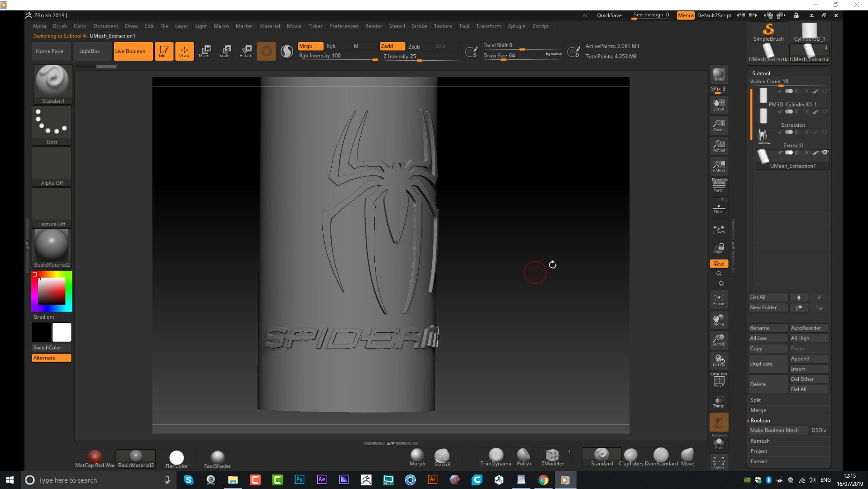Toggle Mrgb painting mode
Image resolution: width=868 pixels, height=489 pixels.
(310, 46)
